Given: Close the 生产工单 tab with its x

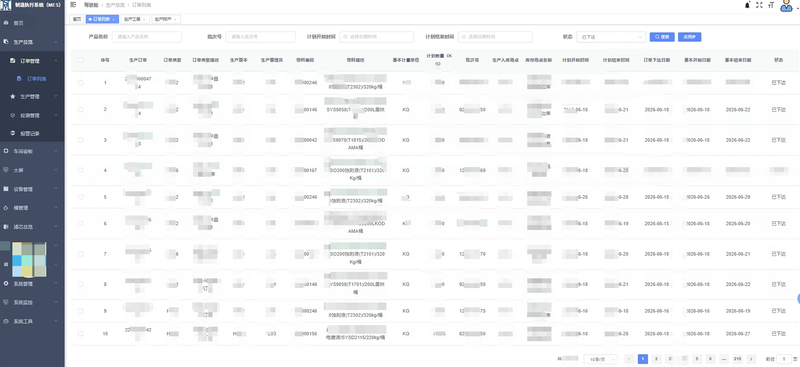Looking at the screenshot, I should (x=144, y=19).
